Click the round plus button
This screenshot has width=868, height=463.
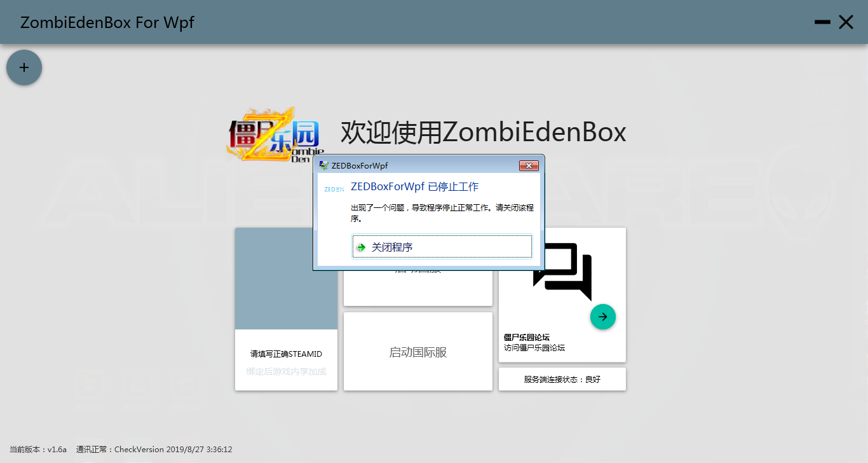24,67
